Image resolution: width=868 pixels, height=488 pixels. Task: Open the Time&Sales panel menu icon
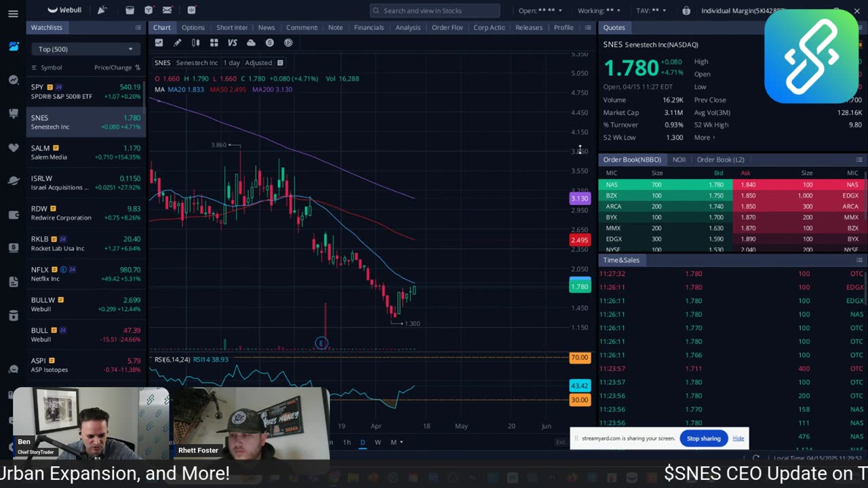coord(859,260)
